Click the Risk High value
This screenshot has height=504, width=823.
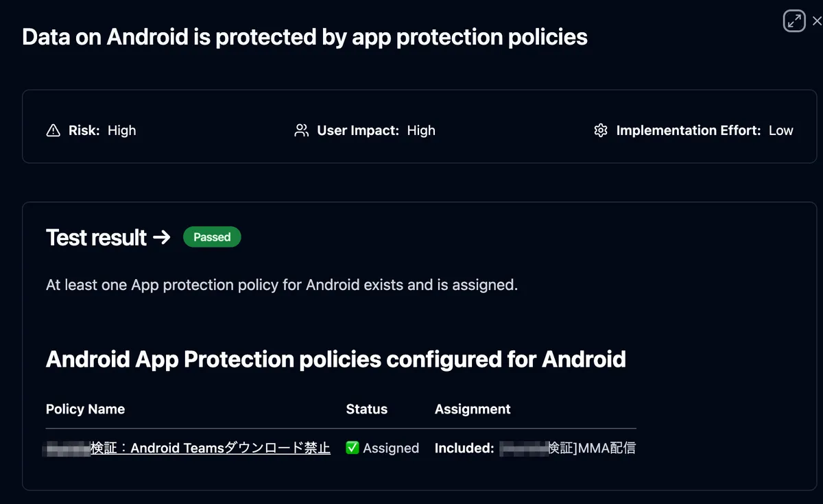(122, 130)
